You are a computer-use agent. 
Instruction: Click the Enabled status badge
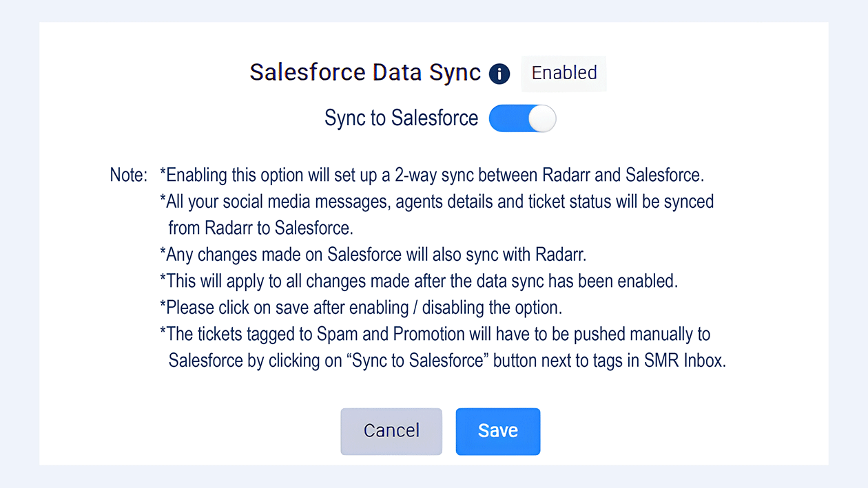(564, 73)
